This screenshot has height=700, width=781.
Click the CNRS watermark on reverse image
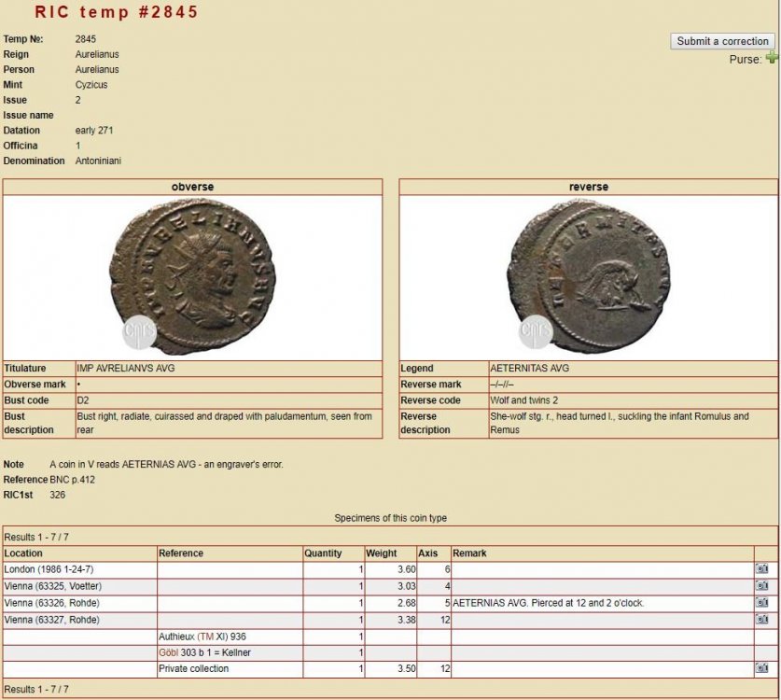534,329
